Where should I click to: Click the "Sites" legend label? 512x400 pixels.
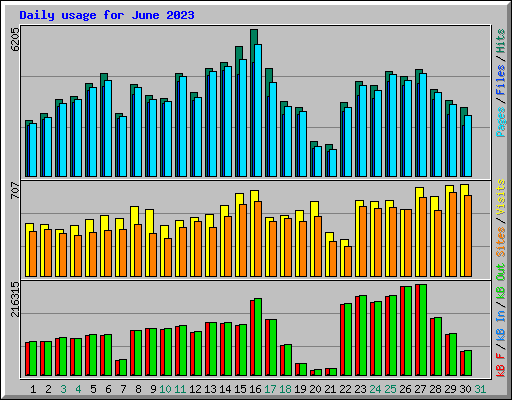[x=501, y=242]
